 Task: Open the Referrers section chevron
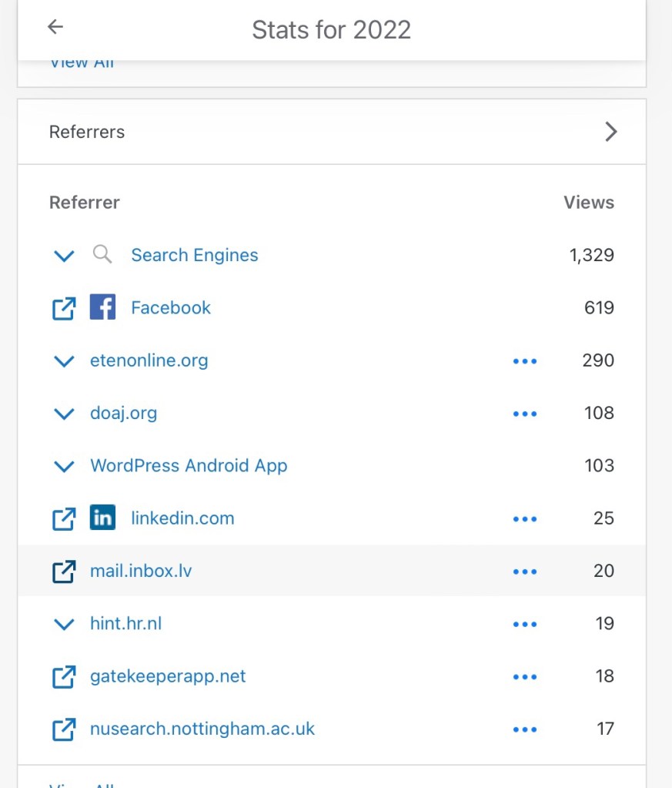(x=611, y=132)
